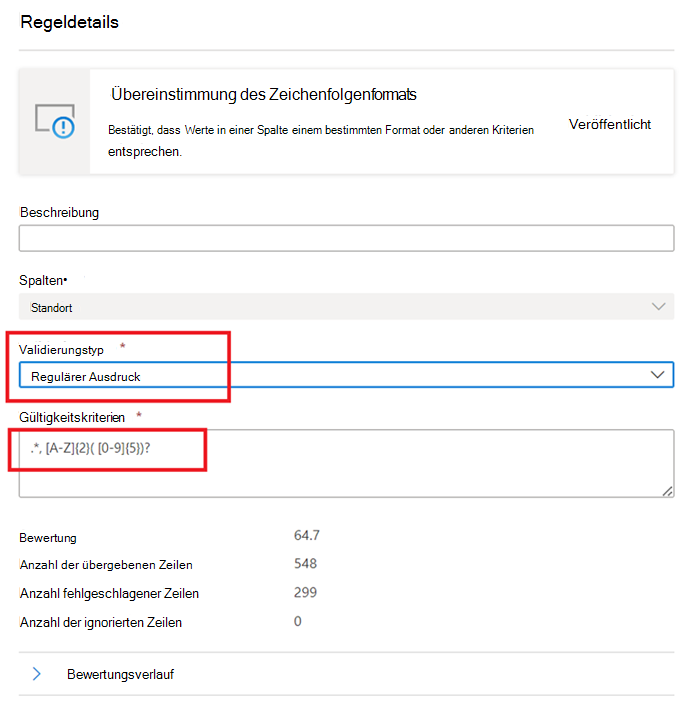Click the Beschreibung field label
The width and height of the screenshot is (700, 709).
click(x=59, y=213)
